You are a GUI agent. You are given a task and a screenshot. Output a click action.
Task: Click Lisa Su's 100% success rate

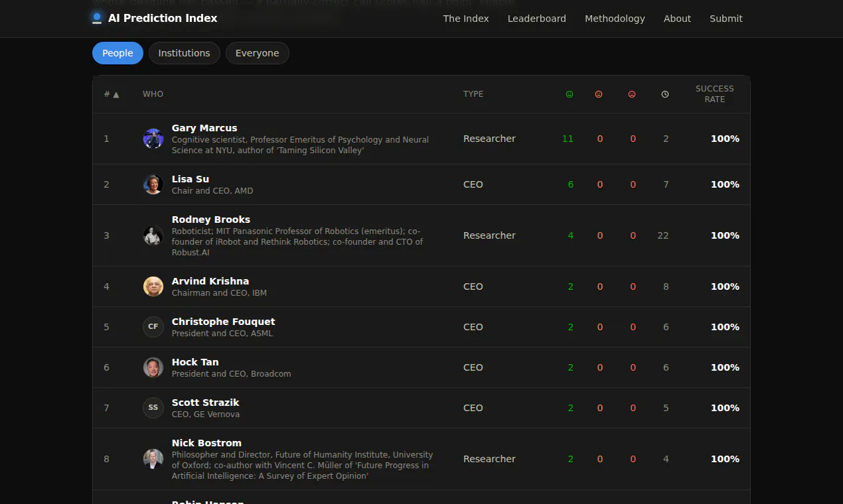point(725,184)
